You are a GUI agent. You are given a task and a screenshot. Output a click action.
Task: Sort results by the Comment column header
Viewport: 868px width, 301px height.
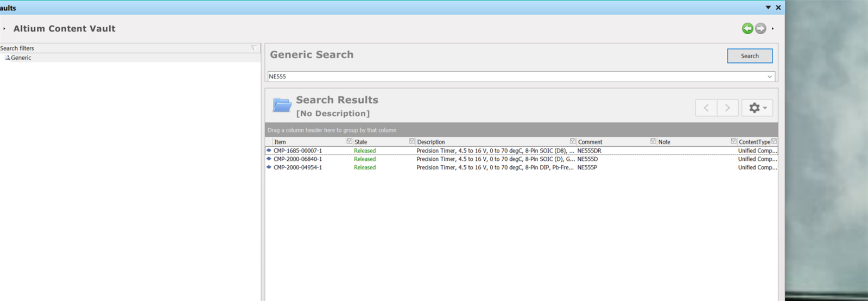point(590,142)
